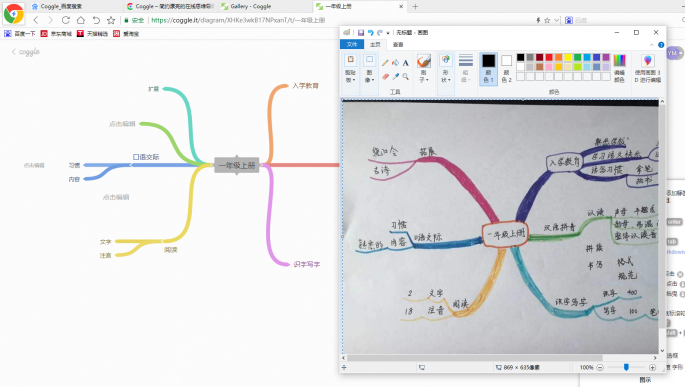Open Edit with Paint 3D
This screenshot has width=685, height=387.
pyautogui.click(x=647, y=68)
